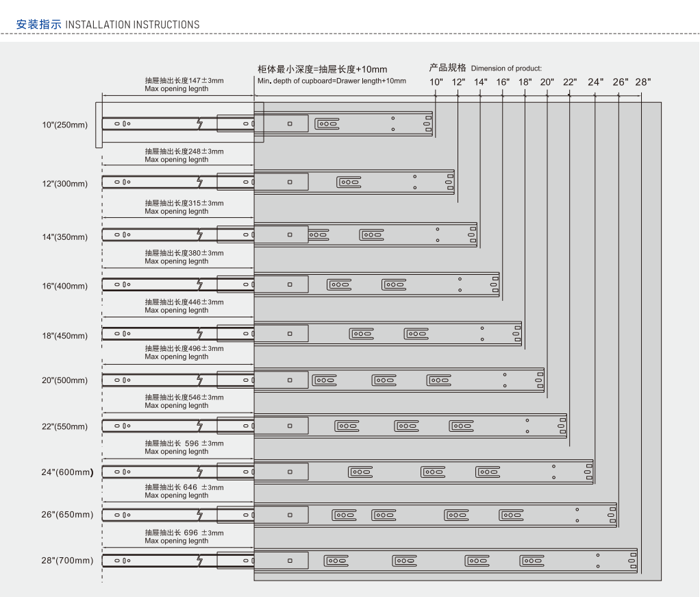Image resolution: width=700 pixels, height=597 pixels.
Task: Select the 696 ±3mm max opening length text
Action: pos(184,537)
